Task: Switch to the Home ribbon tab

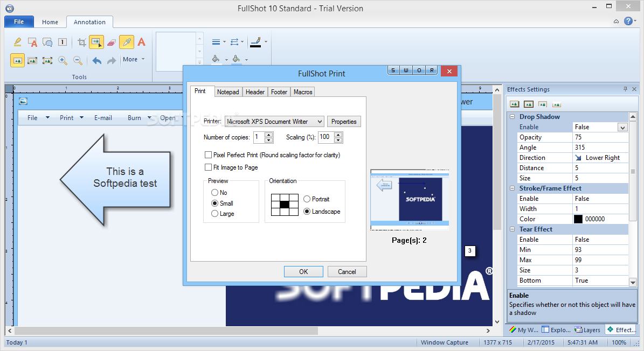Action: click(x=50, y=22)
